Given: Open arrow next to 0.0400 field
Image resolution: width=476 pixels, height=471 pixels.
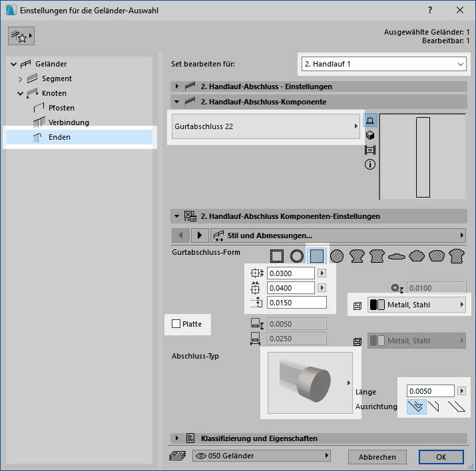Looking at the screenshot, I should pos(322,287).
